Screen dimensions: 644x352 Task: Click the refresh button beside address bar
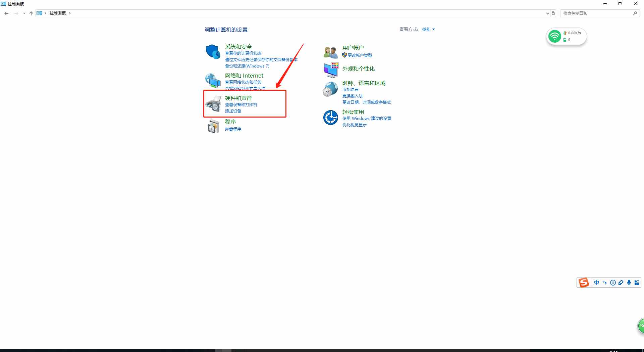point(553,13)
